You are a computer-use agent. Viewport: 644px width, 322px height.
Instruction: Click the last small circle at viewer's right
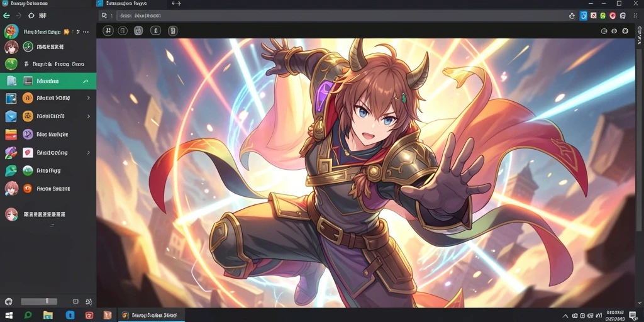625,31
